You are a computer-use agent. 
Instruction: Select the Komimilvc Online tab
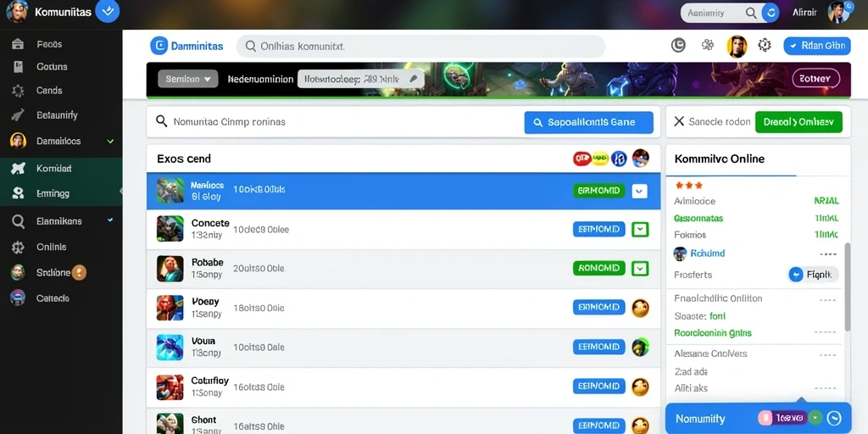tap(719, 159)
